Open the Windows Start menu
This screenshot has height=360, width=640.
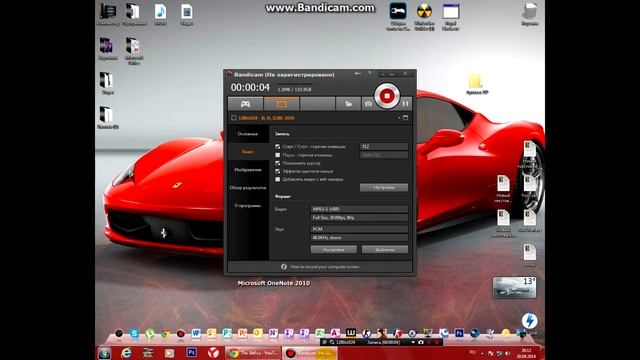[104, 353]
